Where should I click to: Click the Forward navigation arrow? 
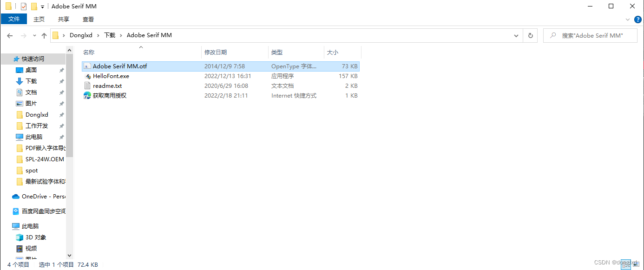pos(23,35)
